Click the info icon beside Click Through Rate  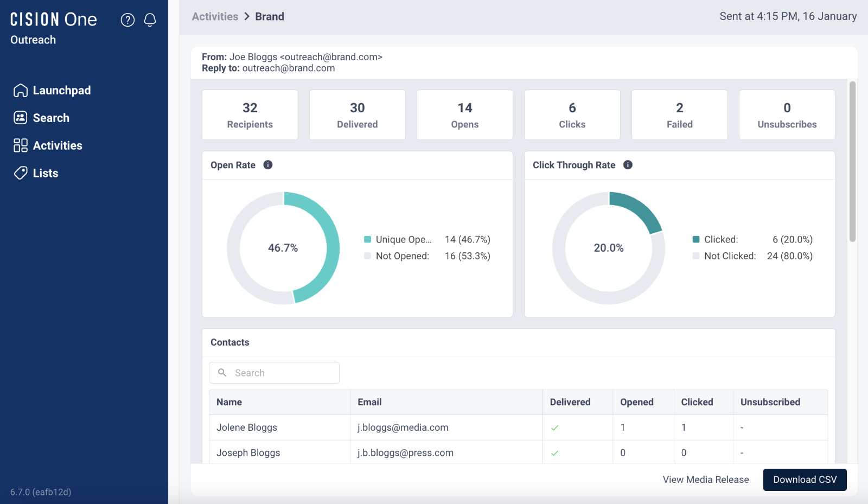(628, 165)
